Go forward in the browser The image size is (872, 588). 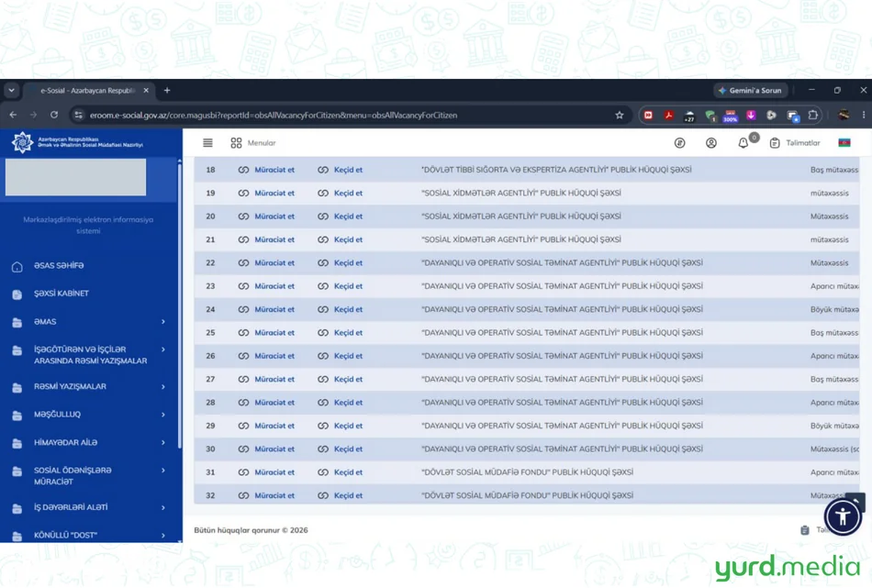pyautogui.click(x=33, y=115)
